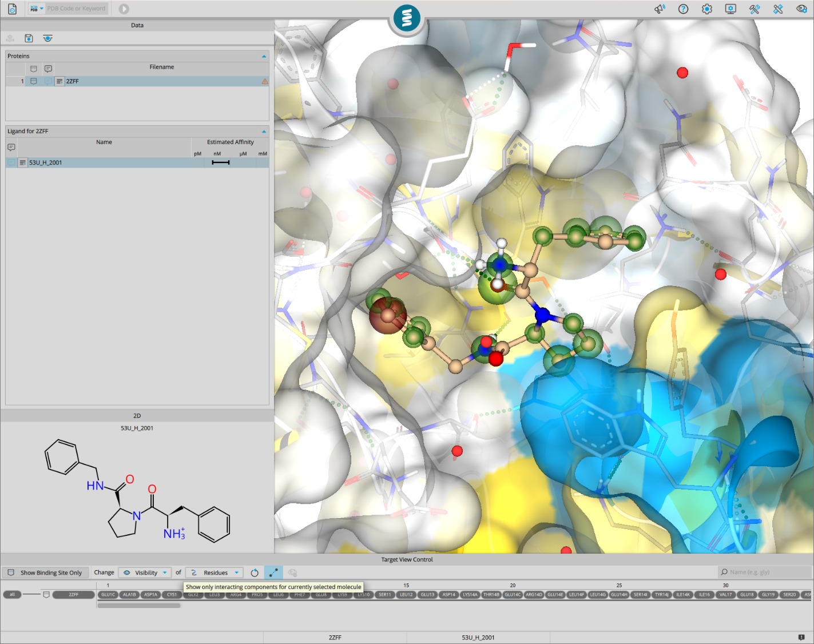Open the hammer and wrench tools icon

tap(755, 9)
